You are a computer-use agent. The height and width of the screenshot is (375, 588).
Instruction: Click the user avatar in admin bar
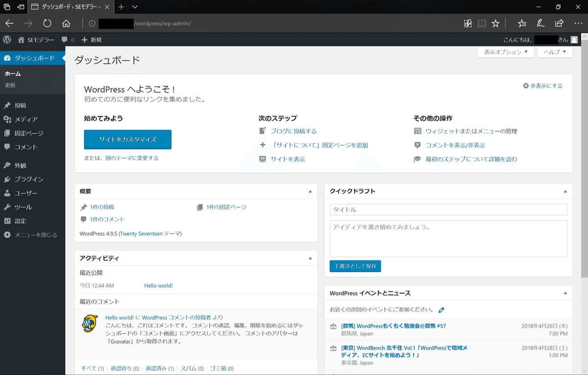pos(574,40)
